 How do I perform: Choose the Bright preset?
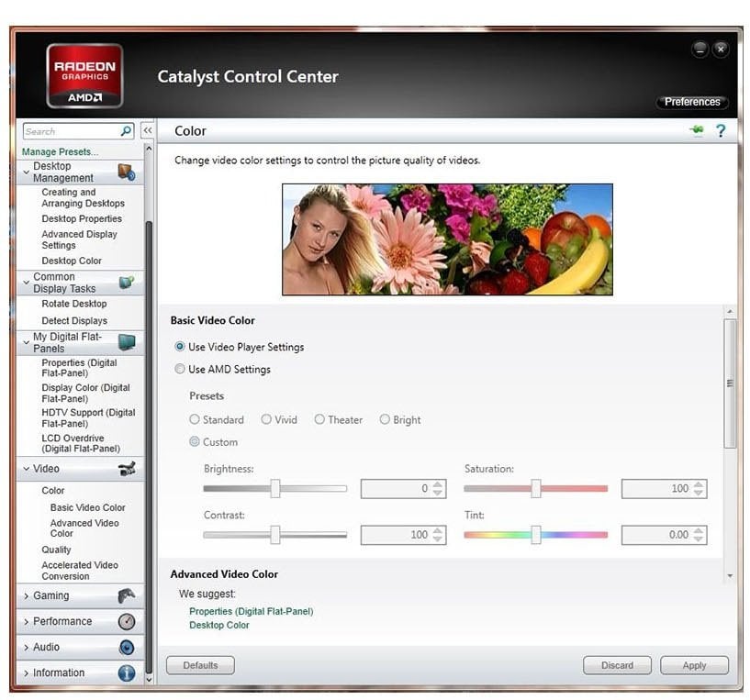pyautogui.click(x=400, y=419)
